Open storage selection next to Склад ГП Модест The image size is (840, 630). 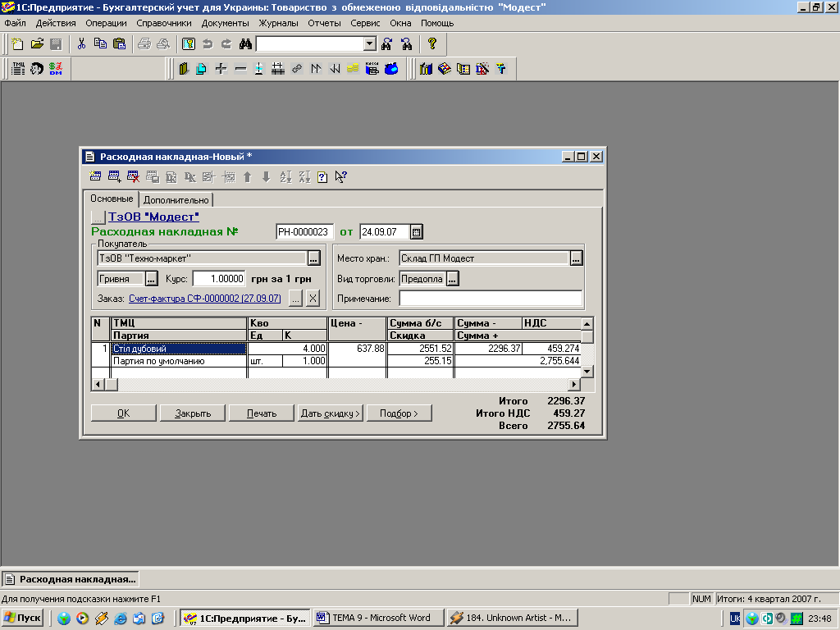pyautogui.click(x=576, y=258)
